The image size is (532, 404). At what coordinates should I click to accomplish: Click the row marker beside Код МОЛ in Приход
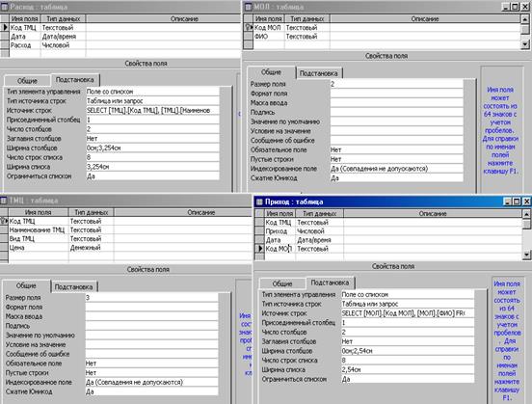click(x=259, y=249)
